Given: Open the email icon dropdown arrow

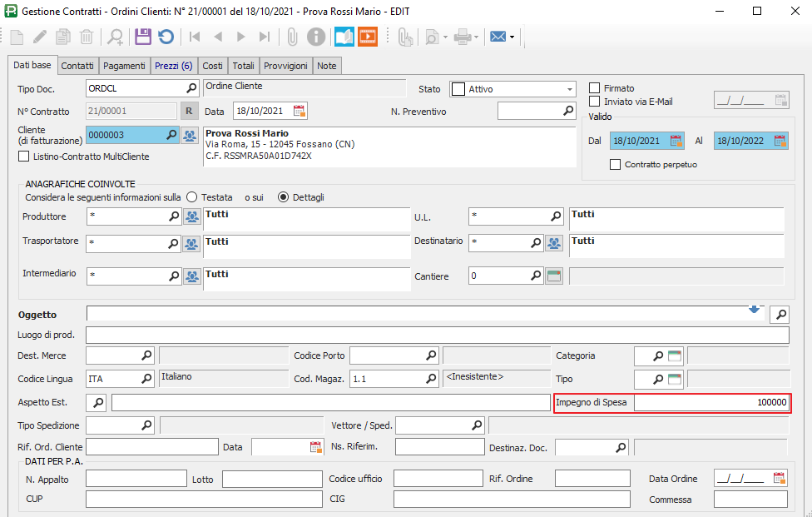Looking at the screenshot, I should [512, 37].
